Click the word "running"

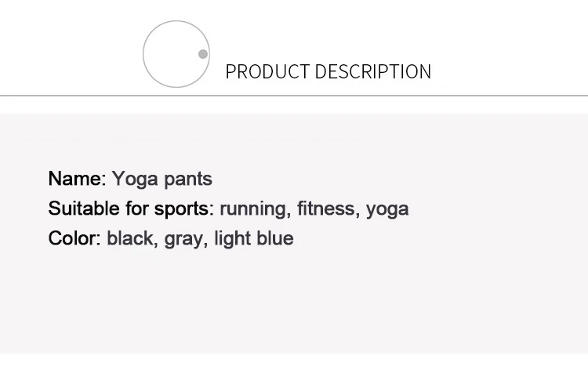pos(252,209)
